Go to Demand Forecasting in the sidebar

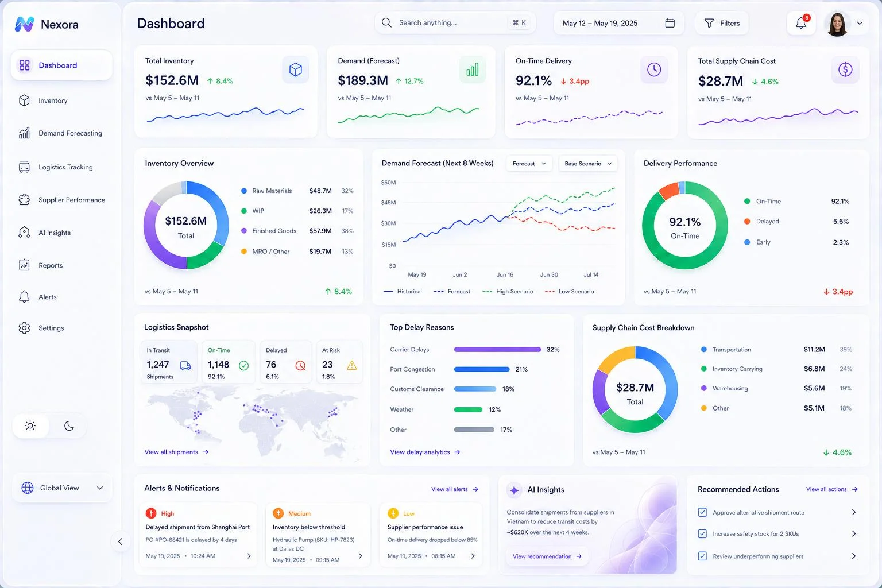[x=61, y=133]
